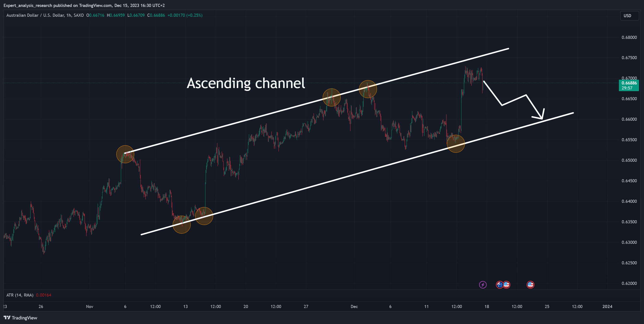This screenshot has width=644, height=324.
Task: Click the 11 date on time axis
Action: (x=426, y=307)
